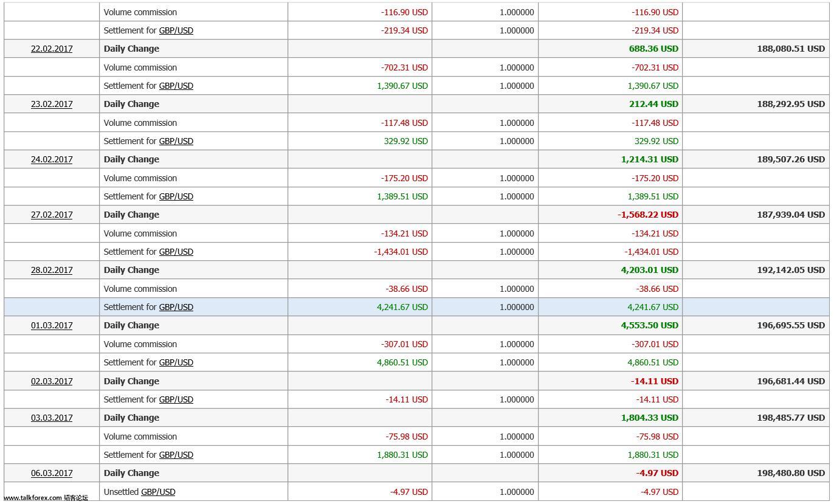This screenshot has height=504, width=834.
Task: Select the 198,480.80 USD balance cell
Action: tap(791, 473)
